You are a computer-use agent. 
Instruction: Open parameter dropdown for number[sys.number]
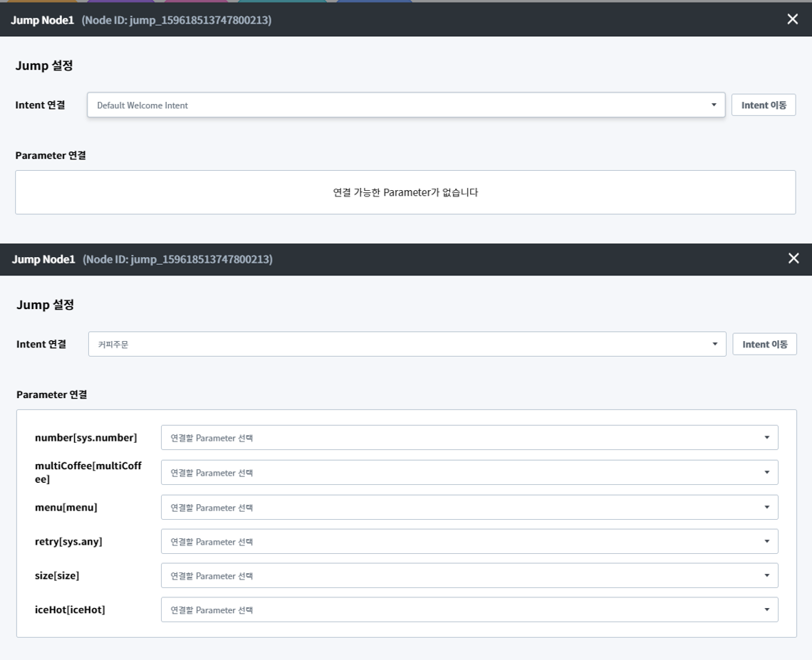pos(469,438)
